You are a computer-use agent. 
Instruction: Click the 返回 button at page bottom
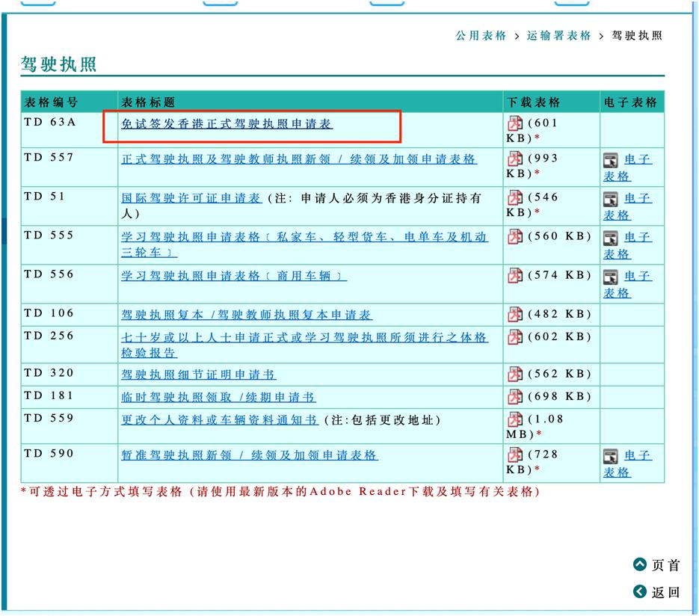pos(665,591)
